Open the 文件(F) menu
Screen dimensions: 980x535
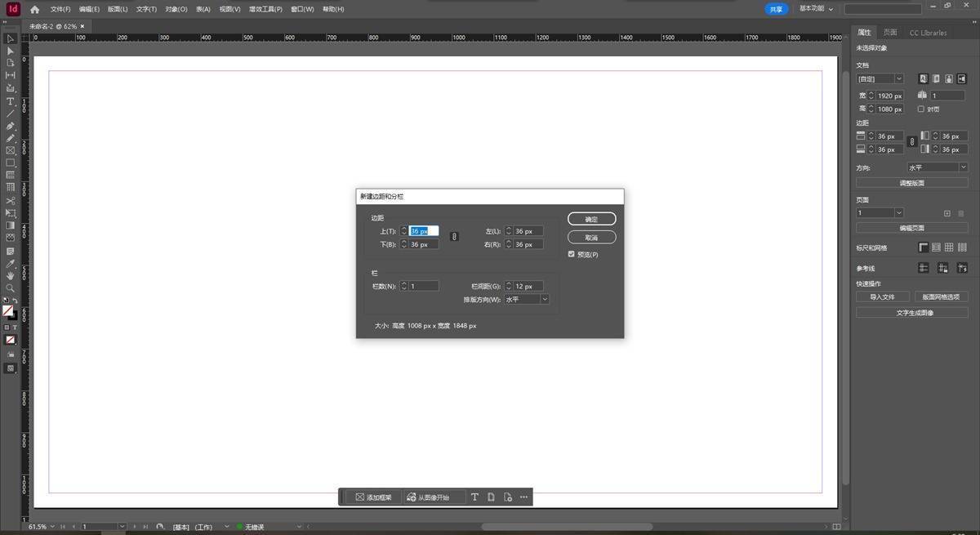click(60, 9)
